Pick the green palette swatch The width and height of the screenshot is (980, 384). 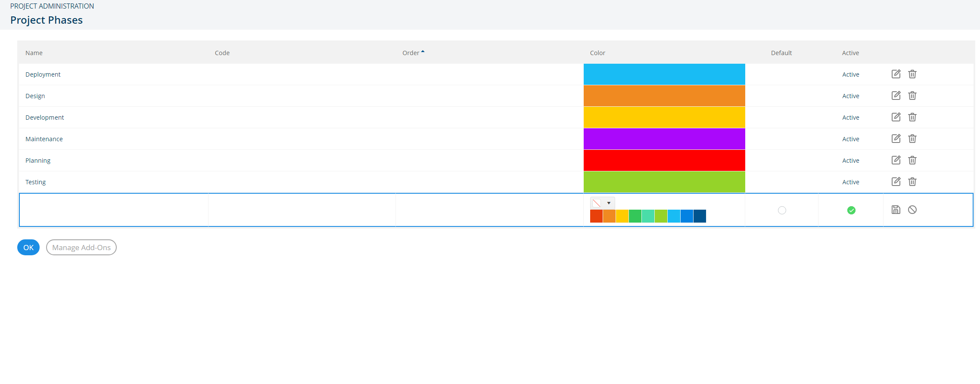coord(635,216)
